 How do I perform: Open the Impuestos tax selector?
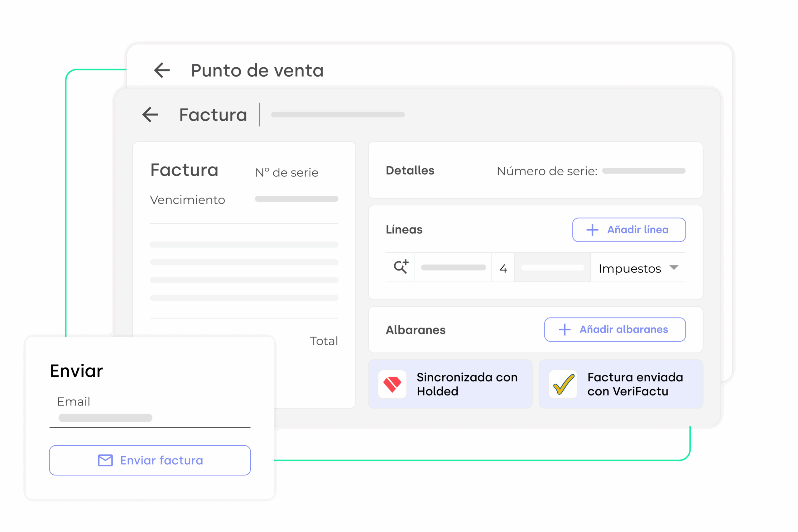coord(629,268)
